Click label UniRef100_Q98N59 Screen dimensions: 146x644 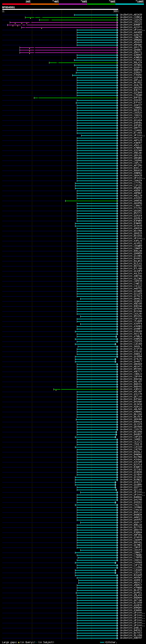click(x=131, y=254)
